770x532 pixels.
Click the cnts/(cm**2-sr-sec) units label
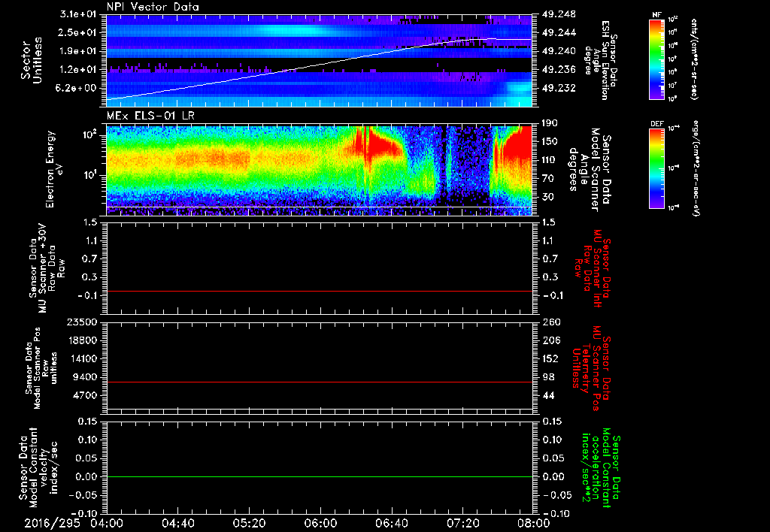693,59
